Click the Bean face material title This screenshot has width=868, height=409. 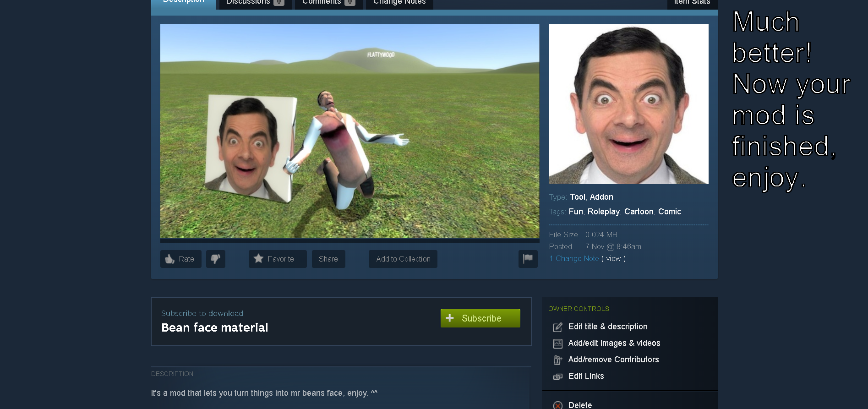tap(215, 327)
